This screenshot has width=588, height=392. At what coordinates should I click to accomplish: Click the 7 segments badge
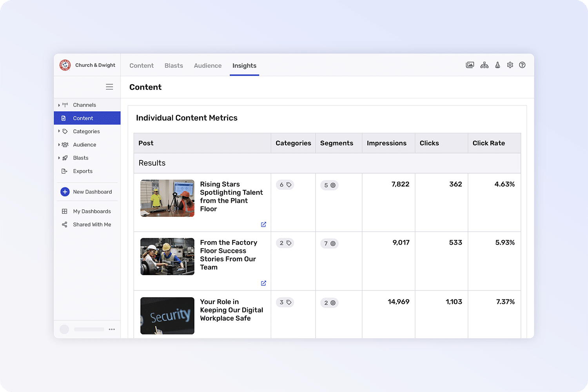pyautogui.click(x=329, y=243)
